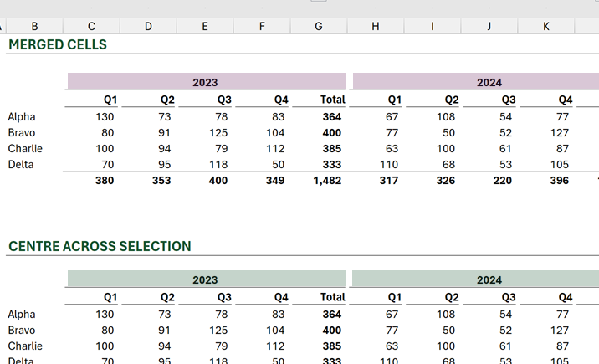The width and height of the screenshot is (599, 364).
Task: Click Alpha's 108 in the Merged Cells table
Action: pos(446,117)
